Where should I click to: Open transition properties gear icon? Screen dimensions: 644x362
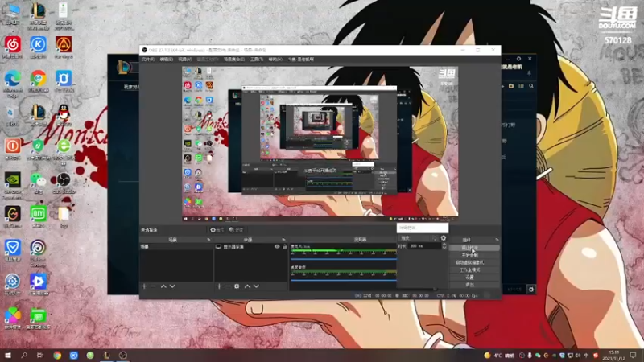click(x=444, y=238)
